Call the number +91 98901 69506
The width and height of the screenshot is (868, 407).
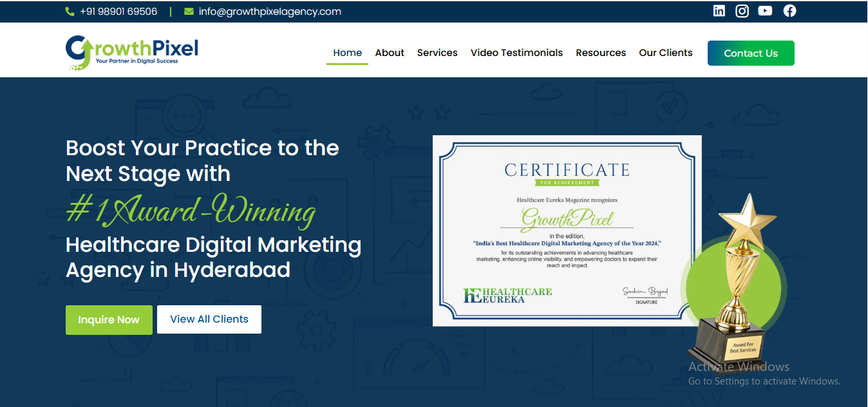click(118, 12)
